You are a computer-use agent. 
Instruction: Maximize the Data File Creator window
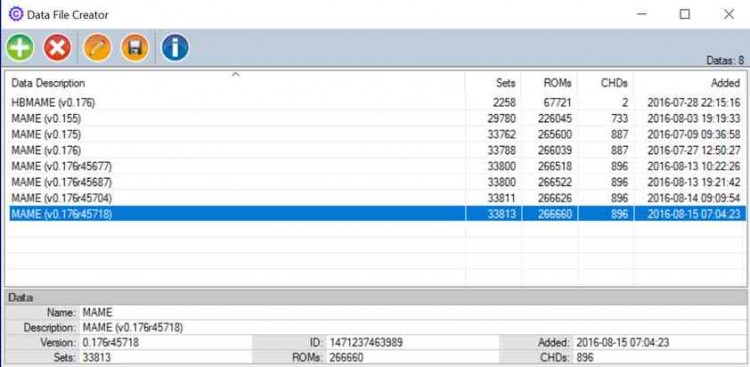(684, 14)
